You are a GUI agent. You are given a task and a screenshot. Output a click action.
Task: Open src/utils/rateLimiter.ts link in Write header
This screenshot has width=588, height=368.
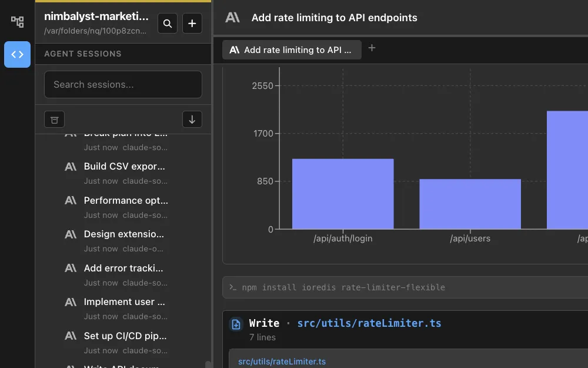point(369,323)
